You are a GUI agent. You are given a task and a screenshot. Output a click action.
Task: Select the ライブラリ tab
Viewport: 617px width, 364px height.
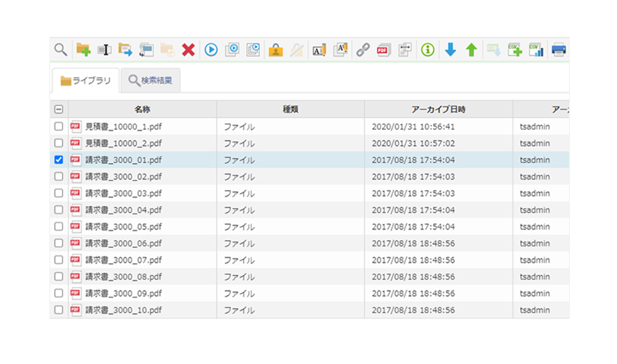pyautogui.click(x=86, y=80)
